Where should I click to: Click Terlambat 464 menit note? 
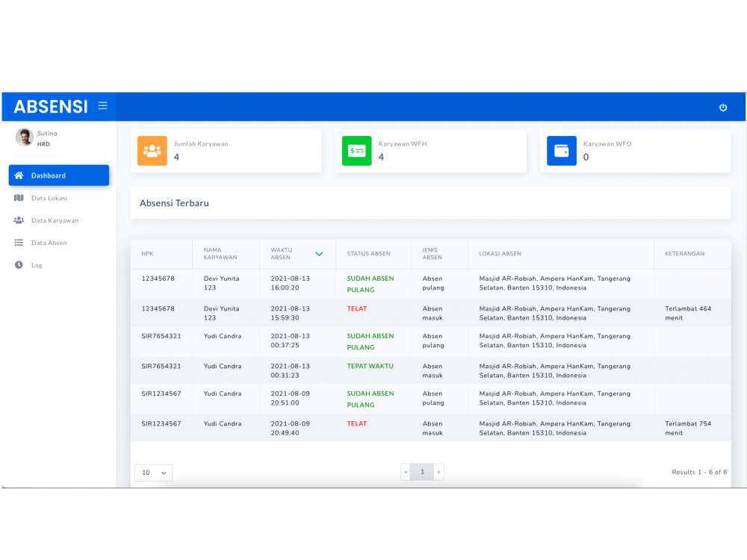688,313
